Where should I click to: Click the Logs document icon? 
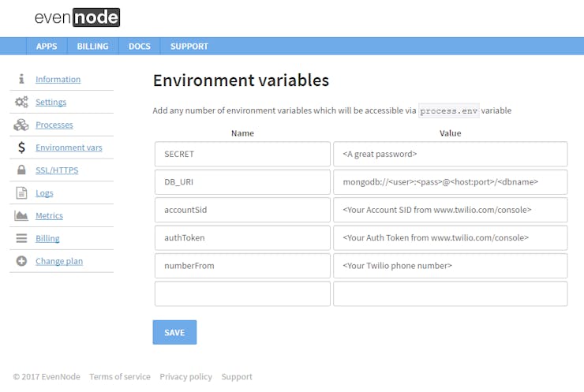pyautogui.click(x=21, y=193)
